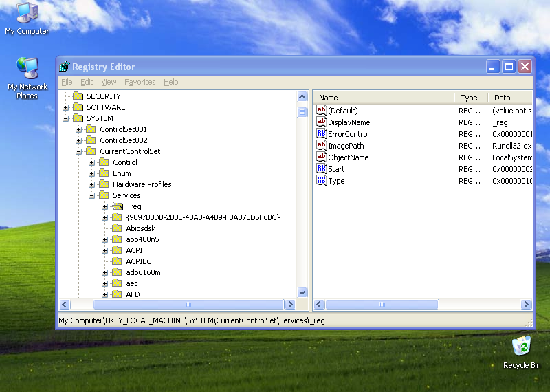Collapse the SYSTEM key
550x392 pixels.
tap(65, 118)
